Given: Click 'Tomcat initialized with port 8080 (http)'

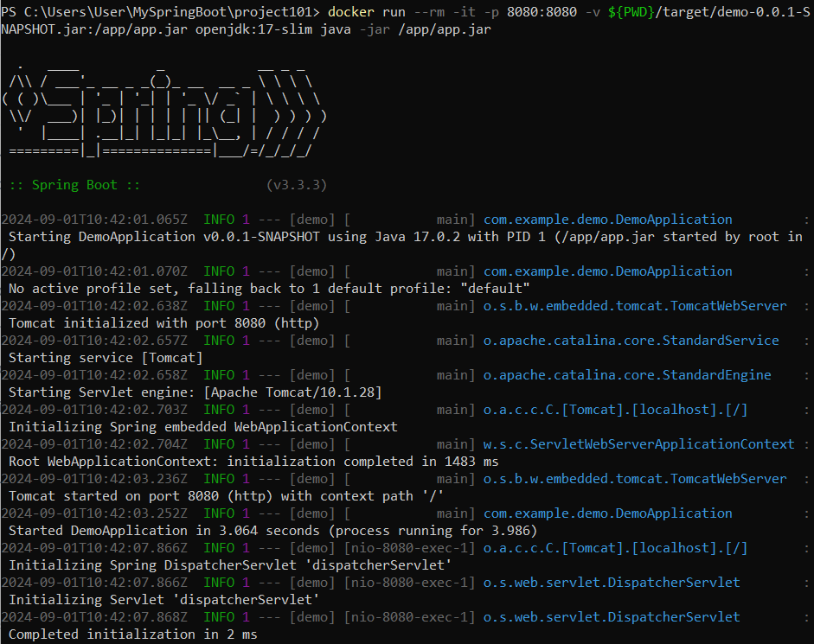Looking at the screenshot, I should pos(164,323).
